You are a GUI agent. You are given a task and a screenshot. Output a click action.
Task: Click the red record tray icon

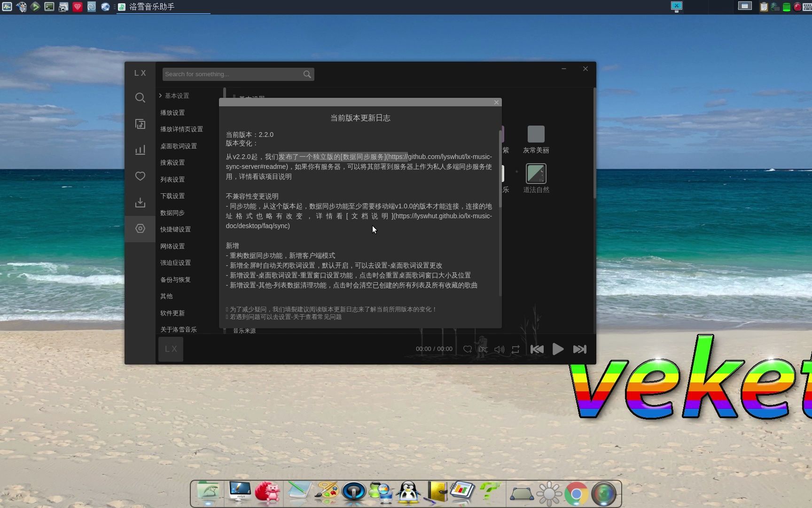point(797,7)
